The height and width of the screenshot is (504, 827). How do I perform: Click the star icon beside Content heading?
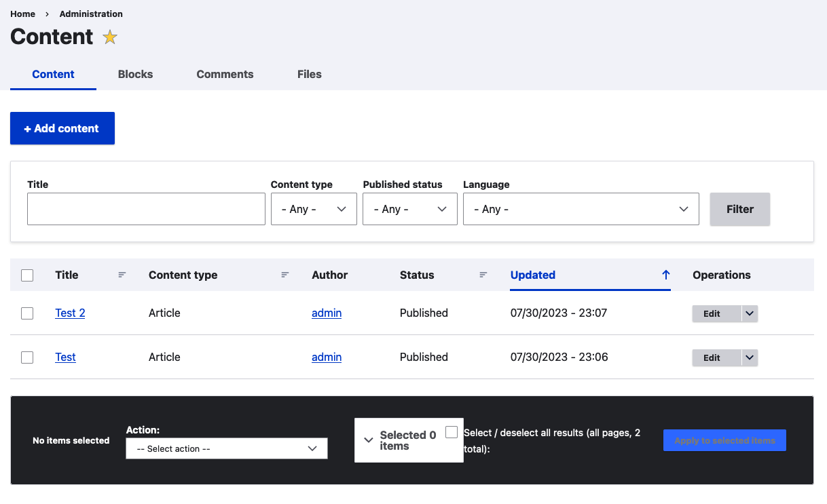point(109,37)
